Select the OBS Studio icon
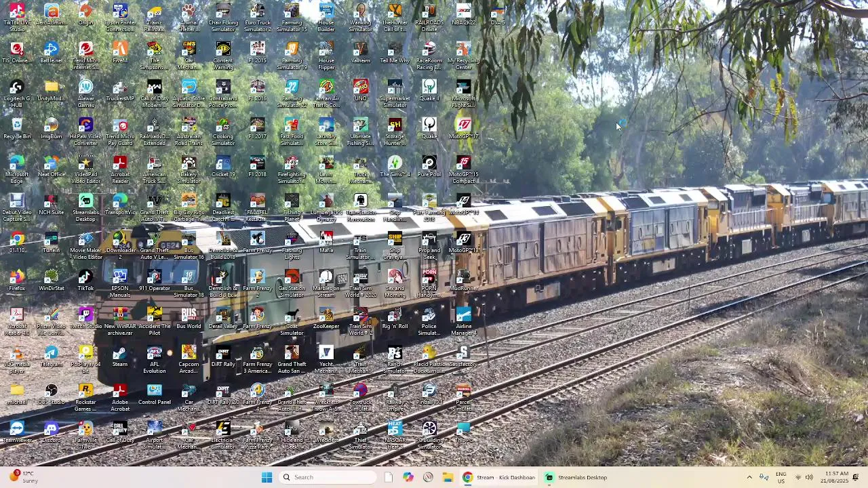The height and width of the screenshot is (488, 868). tap(52, 394)
